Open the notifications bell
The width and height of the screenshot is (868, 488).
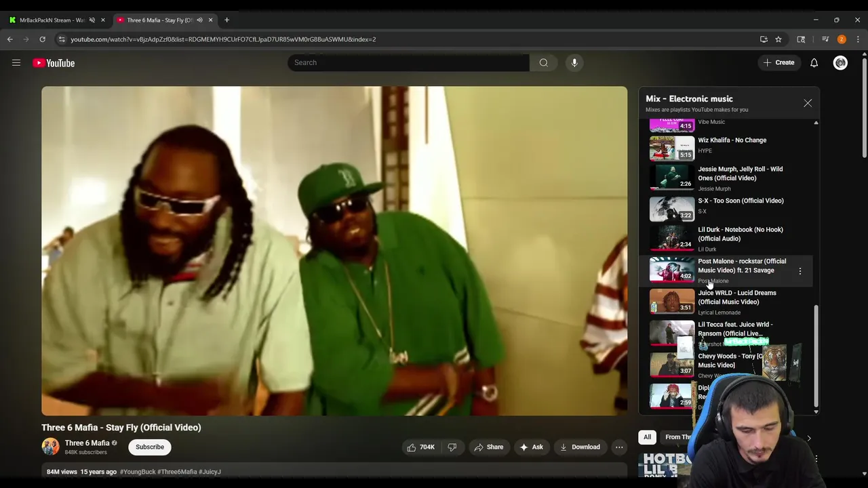click(814, 63)
